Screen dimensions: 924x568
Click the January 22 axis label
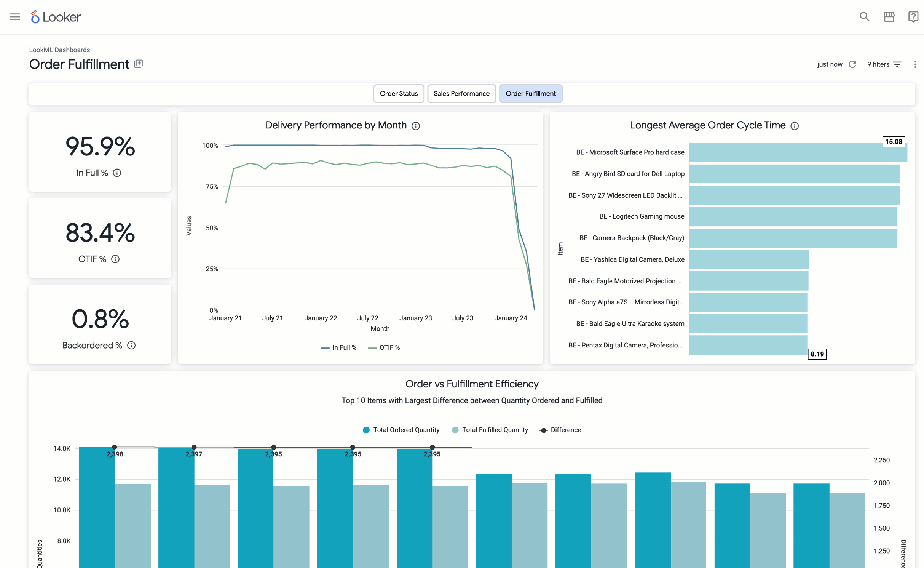point(321,318)
